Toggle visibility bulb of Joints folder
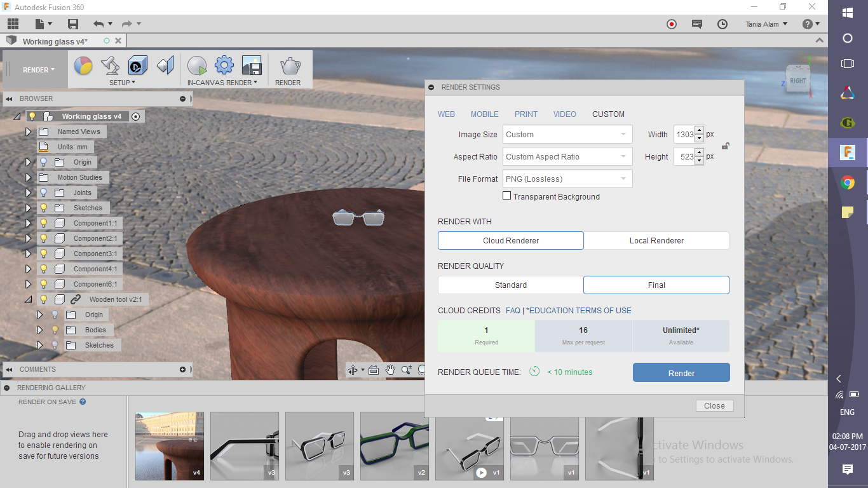Screen dimensions: 868x488 44,193
